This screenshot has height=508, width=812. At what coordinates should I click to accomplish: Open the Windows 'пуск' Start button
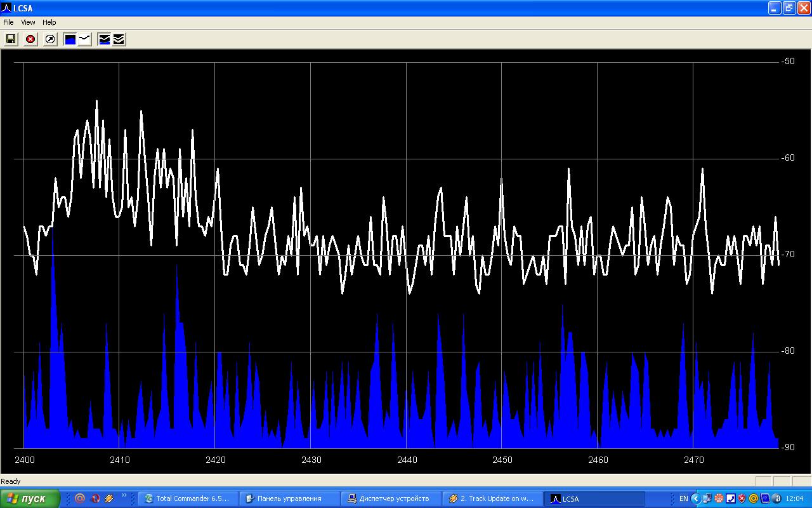pyautogui.click(x=30, y=498)
